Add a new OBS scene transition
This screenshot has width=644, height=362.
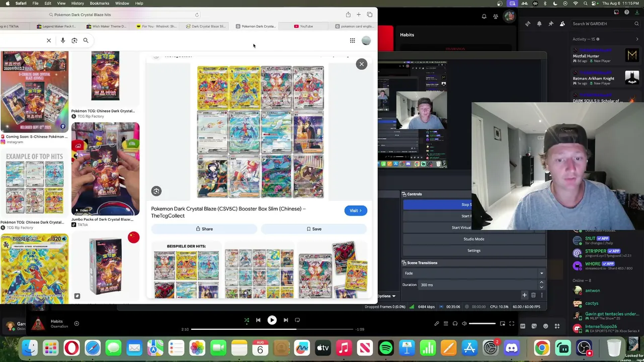(524, 295)
